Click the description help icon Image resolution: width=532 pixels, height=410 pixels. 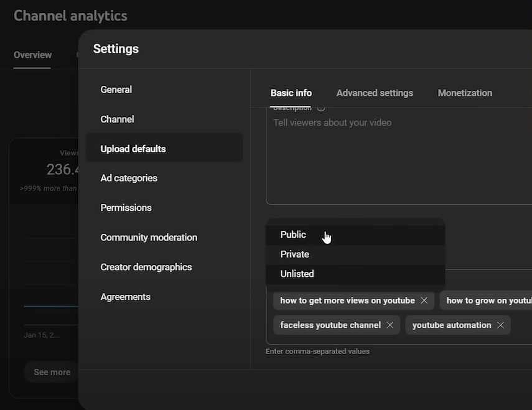321,108
